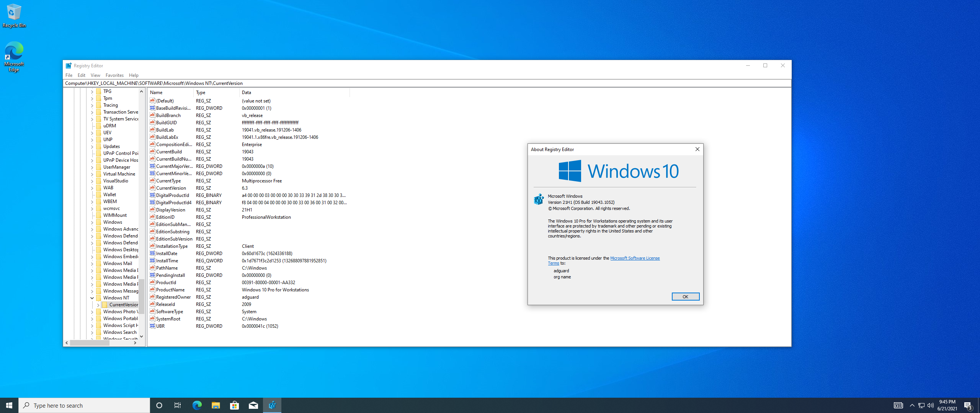Select the EditionID value row
980x413 pixels.
click(249, 217)
